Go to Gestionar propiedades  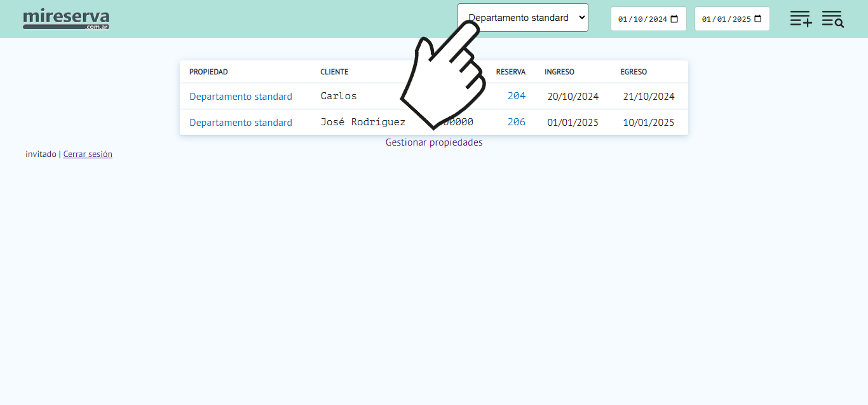pos(434,142)
